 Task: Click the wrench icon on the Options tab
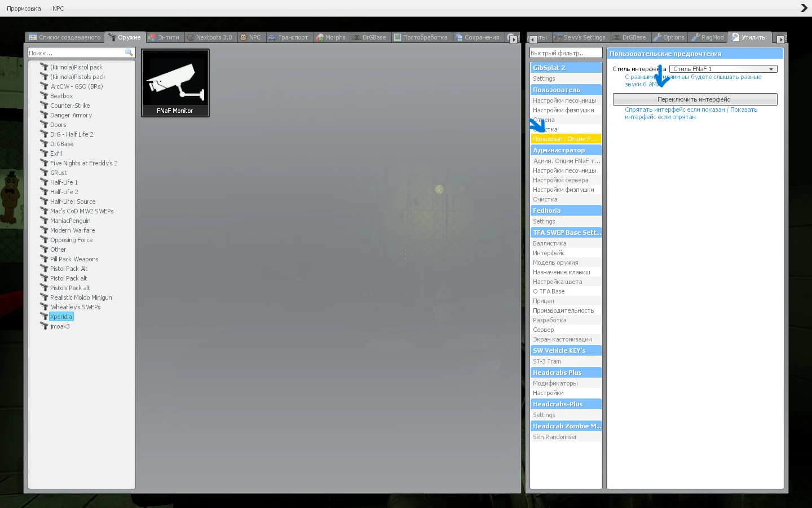[657, 37]
